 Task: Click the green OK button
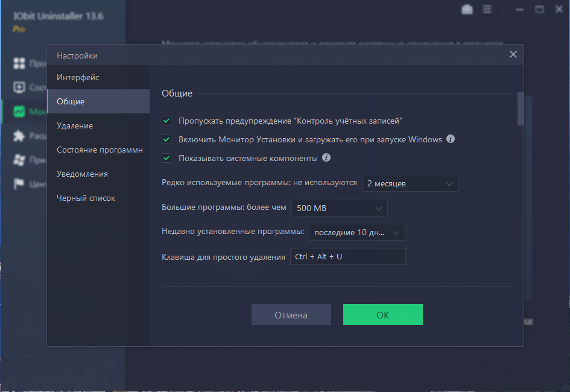(383, 315)
